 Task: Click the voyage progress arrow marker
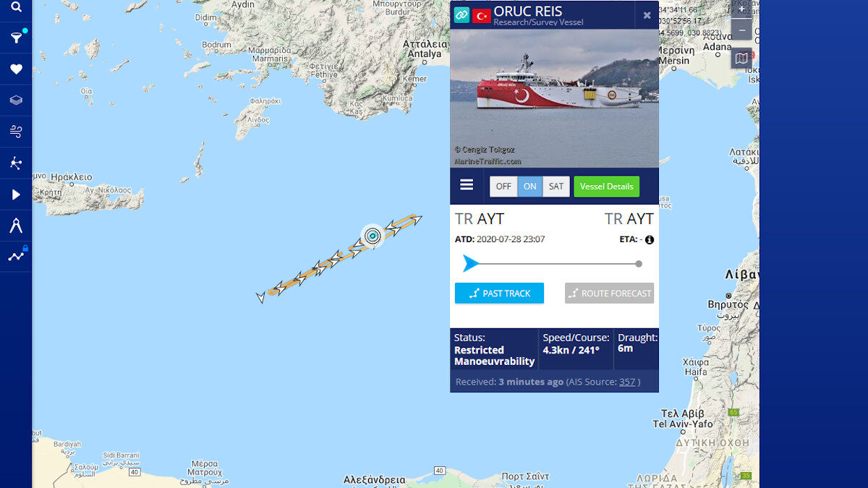pos(471,264)
